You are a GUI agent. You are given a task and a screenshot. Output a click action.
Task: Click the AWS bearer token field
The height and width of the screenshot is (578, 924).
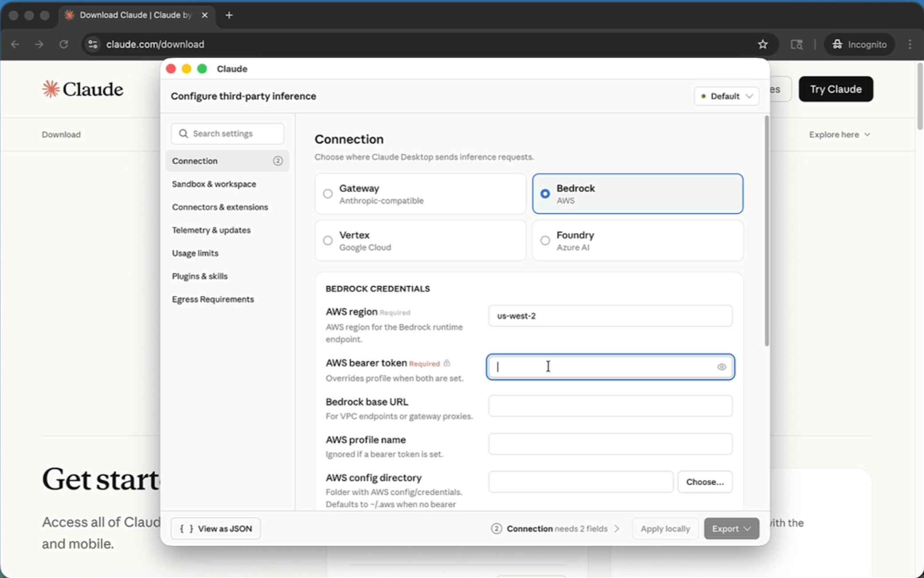610,367
